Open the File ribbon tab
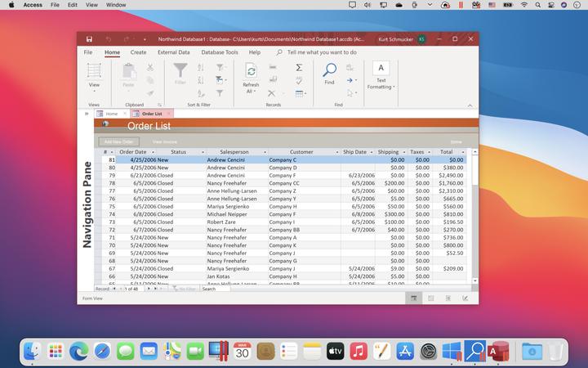The image size is (588, 368). 88,52
